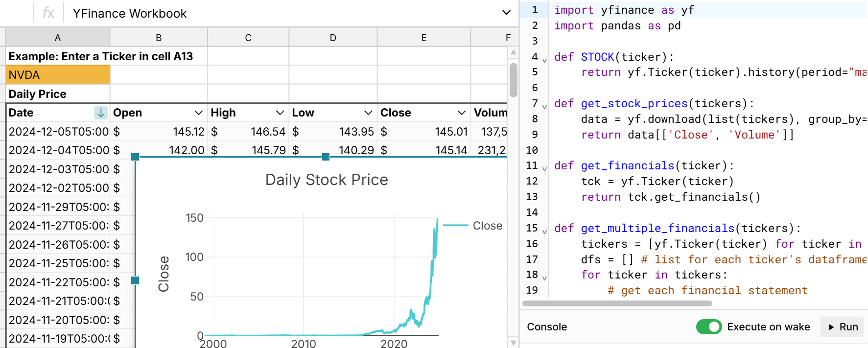868x348 pixels.
Task: Click the sort arrow in the Date header
Action: (x=100, y=113)
